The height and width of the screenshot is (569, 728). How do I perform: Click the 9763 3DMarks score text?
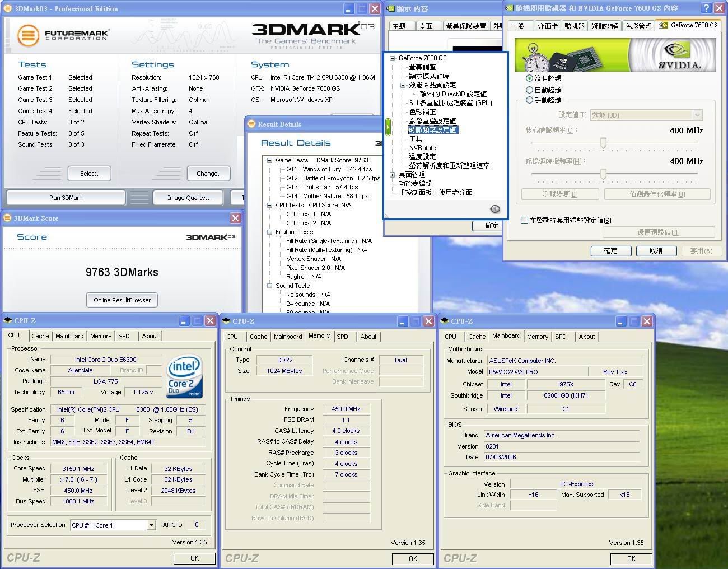122,272
